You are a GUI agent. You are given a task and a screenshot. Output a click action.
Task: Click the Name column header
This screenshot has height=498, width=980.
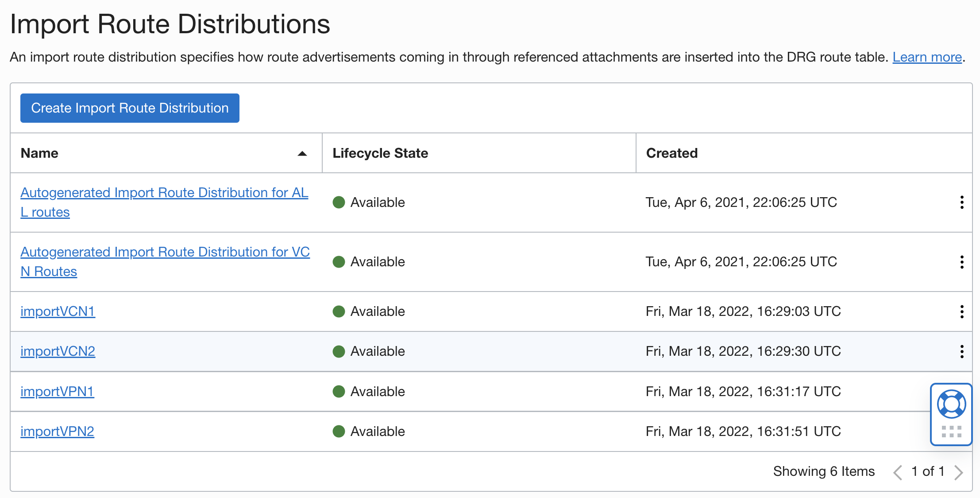[x=39, y=153]
